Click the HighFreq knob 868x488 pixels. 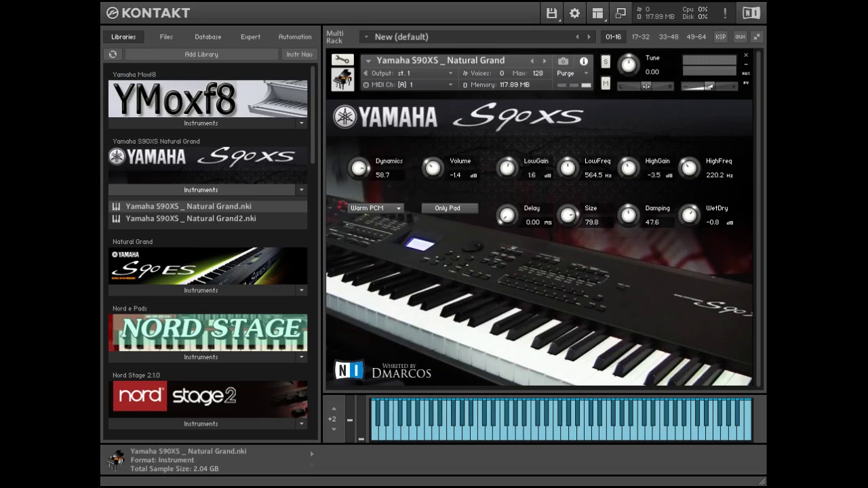689,167
